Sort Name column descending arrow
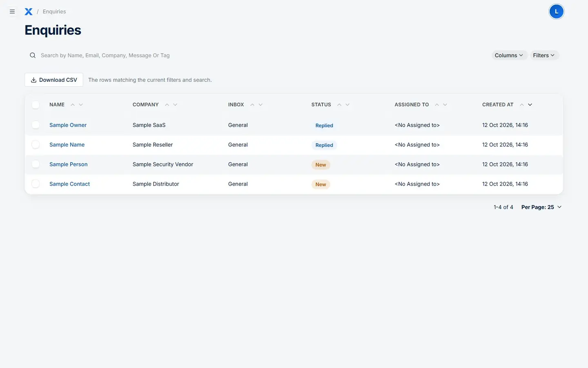This screenshot has width=588, height=368. pos(81,105)
